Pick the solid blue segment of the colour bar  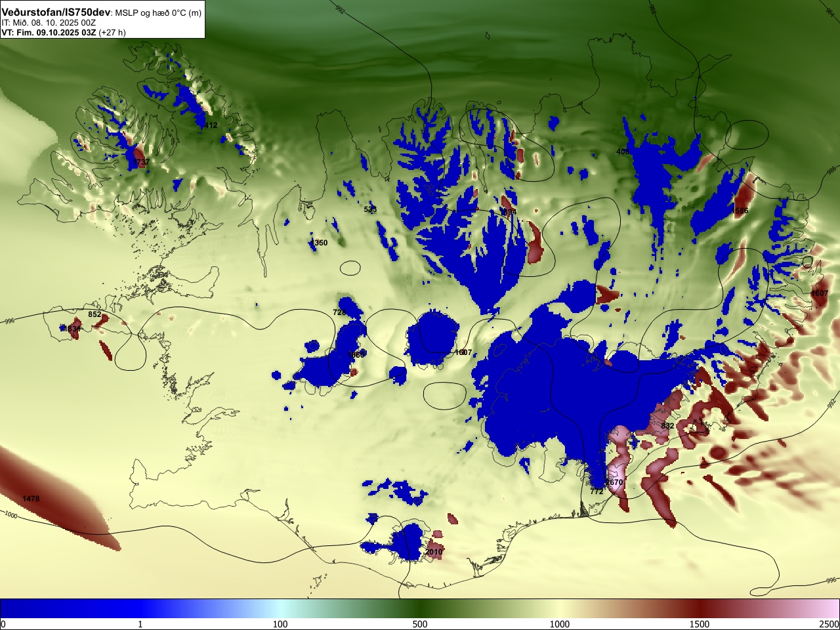coord(70,608)
